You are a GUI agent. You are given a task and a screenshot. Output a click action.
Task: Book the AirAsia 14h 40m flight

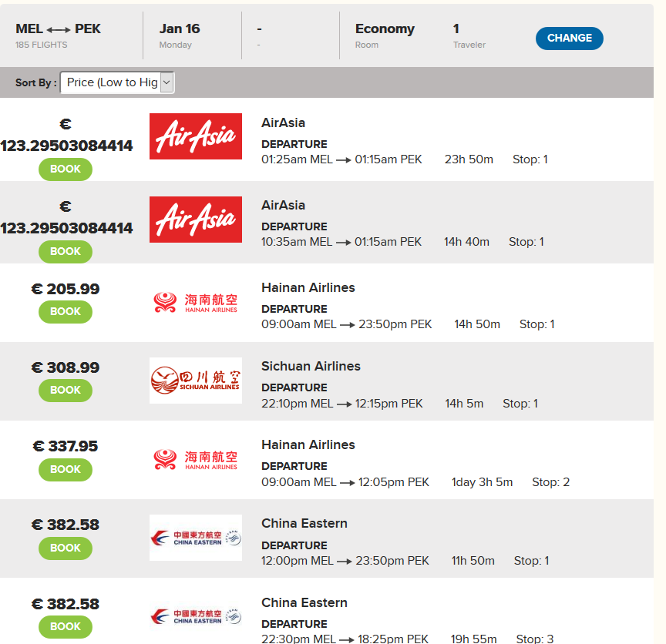pos(66,252)
